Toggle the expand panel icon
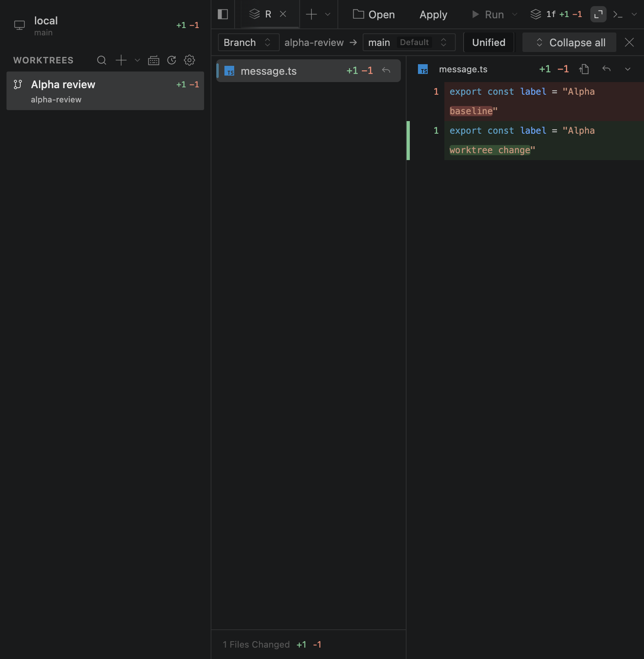644x659 pixels. coord(598,14)
